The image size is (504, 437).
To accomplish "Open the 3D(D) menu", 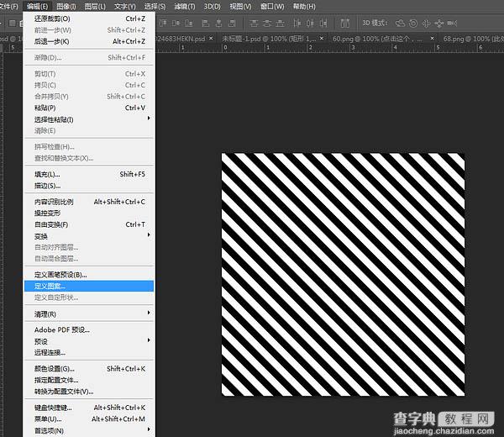I will tap(213, 6).
